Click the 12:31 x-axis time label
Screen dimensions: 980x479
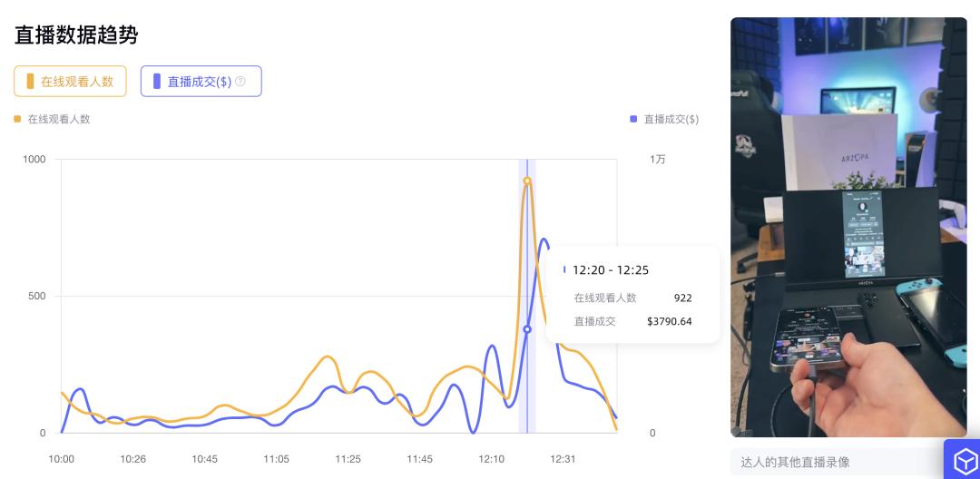[x=563, y=459]
